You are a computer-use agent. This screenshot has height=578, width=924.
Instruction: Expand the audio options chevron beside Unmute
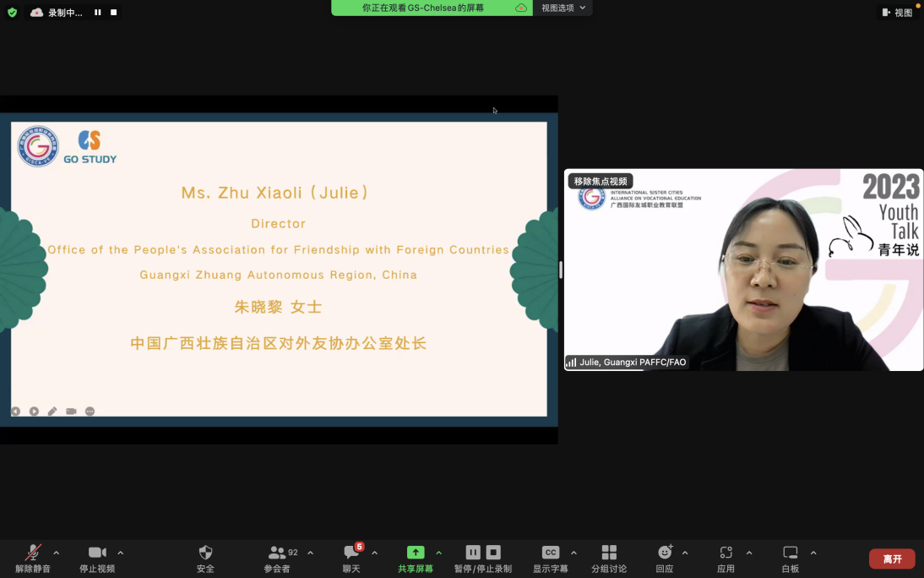coord(58,553)
